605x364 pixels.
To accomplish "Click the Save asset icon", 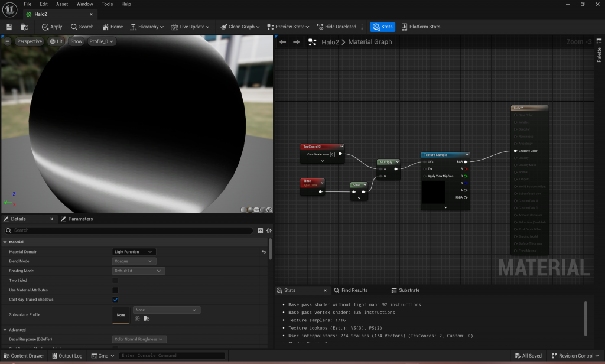I will 9,27.
